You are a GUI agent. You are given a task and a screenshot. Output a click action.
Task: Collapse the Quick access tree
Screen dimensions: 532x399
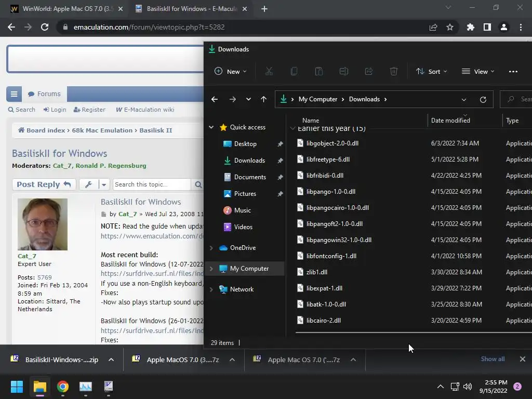click(x=211, y=127)
